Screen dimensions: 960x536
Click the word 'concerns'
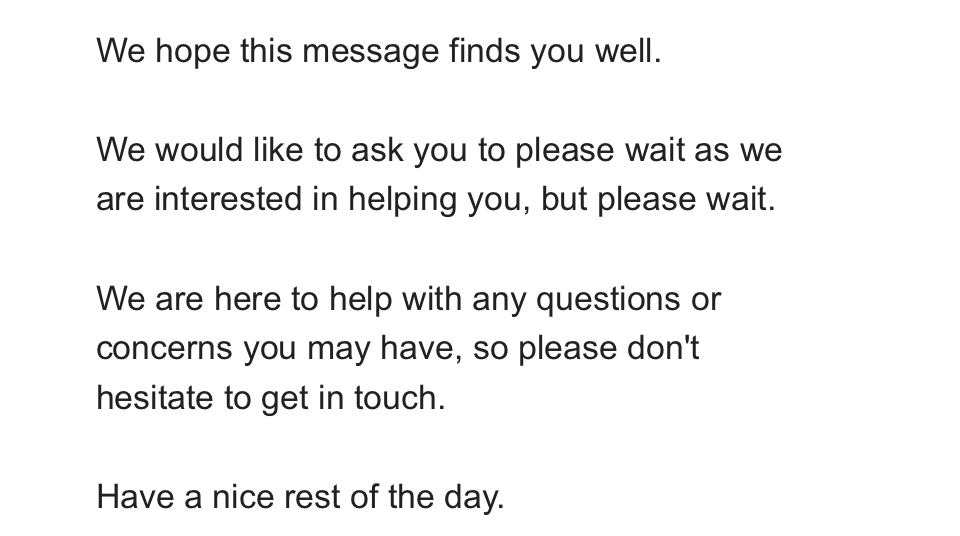pyautogui.click(x=164, y=349)
